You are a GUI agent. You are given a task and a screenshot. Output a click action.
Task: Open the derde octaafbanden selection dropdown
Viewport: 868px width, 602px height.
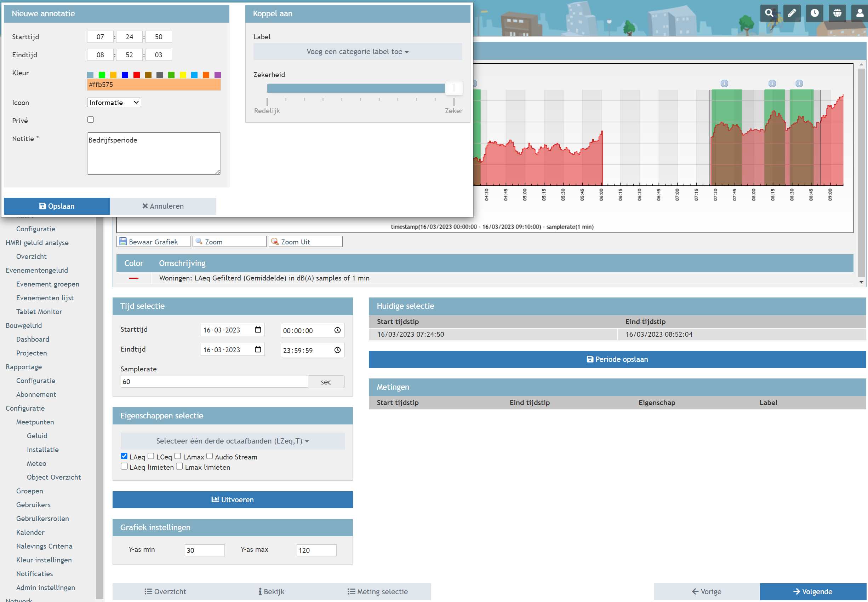[x=233, y=441]
